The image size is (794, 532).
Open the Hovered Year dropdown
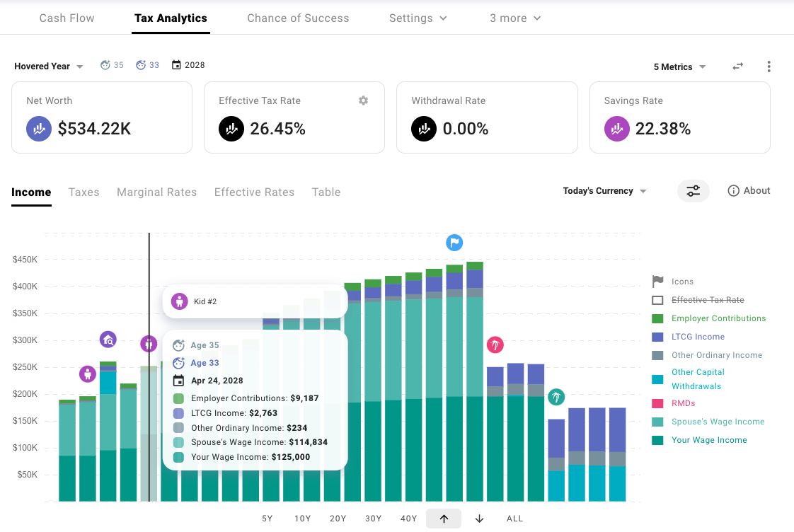47,66
